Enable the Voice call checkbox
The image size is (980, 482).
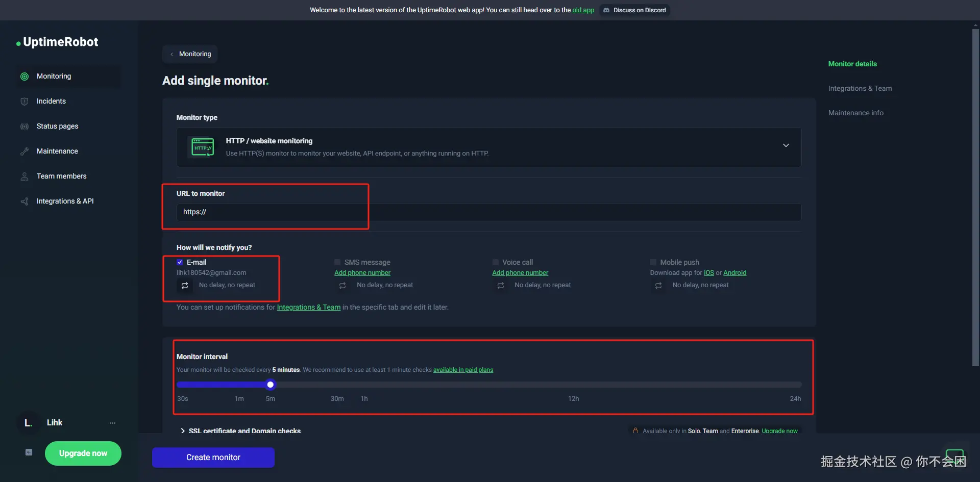coord(496,262)
